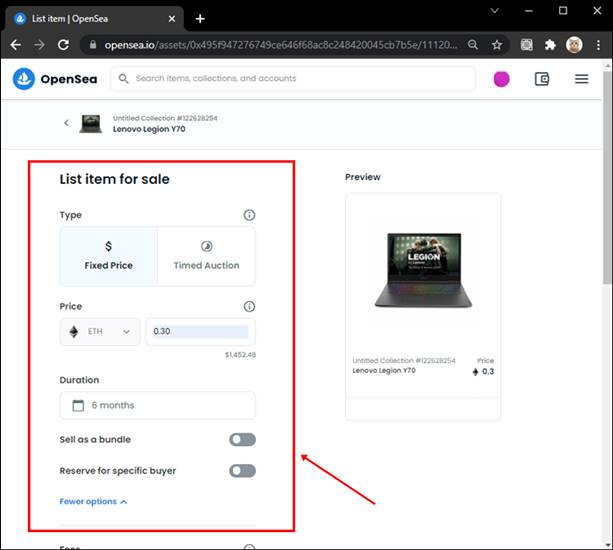613x550 pixels.
Task: Go back using the left chevron arrow
Action: point(67,123)
